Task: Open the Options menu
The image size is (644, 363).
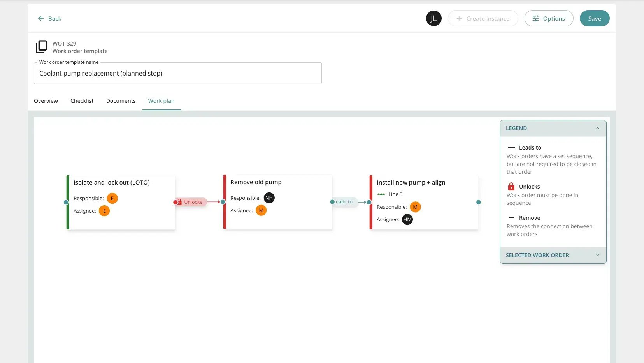Action: [x=549, y=18]
